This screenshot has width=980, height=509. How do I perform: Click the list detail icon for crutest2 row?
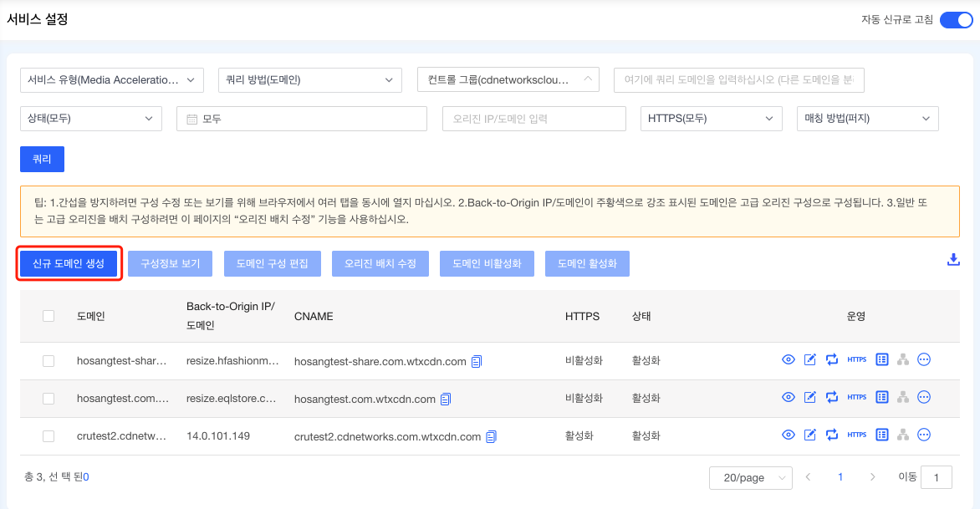pos(881,435)
